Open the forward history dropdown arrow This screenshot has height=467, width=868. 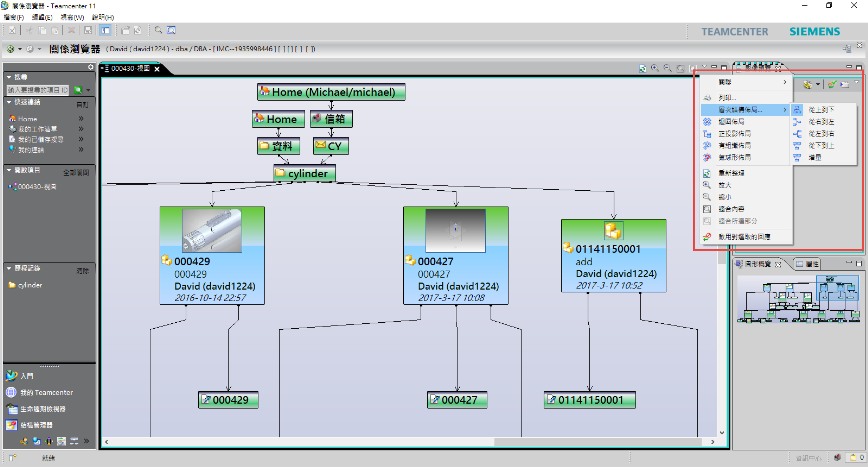(x=39, y=49)
